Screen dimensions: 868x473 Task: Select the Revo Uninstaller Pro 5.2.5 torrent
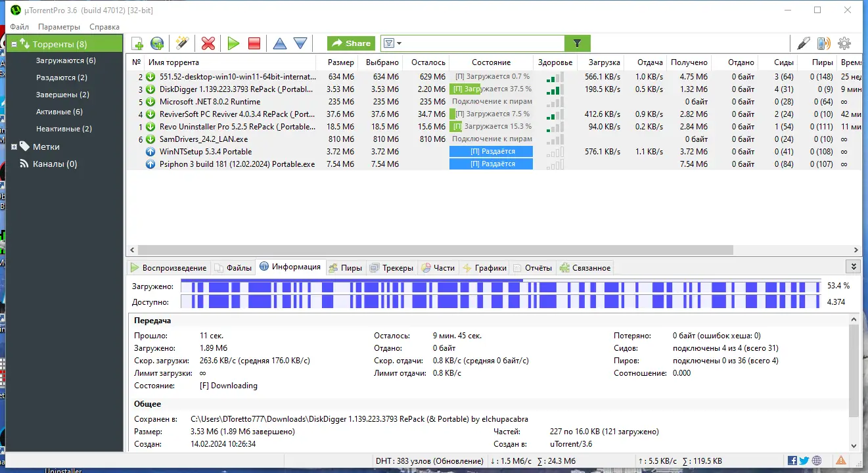pyautogui.click(x=237, y=127)
